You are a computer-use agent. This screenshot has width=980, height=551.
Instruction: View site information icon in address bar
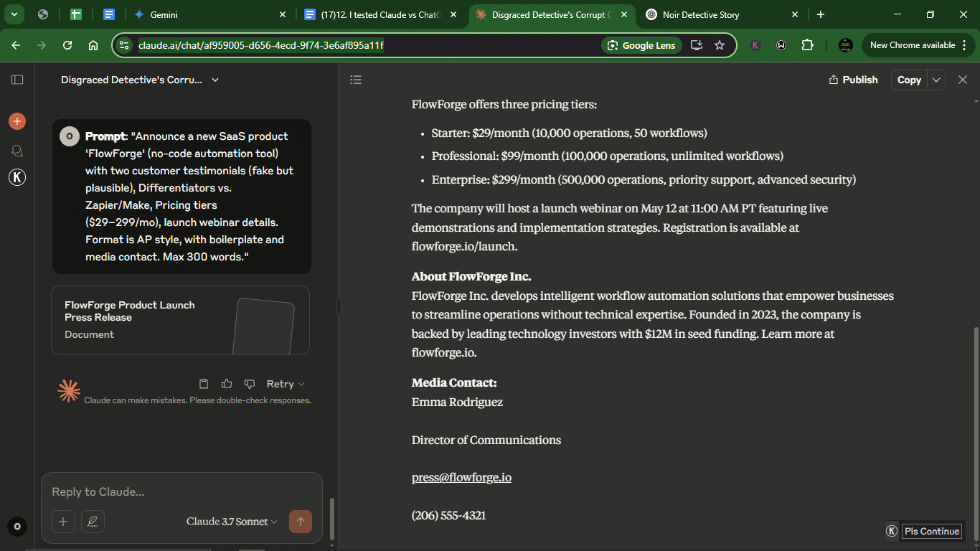pyautogui.click(x=125, y=45)
